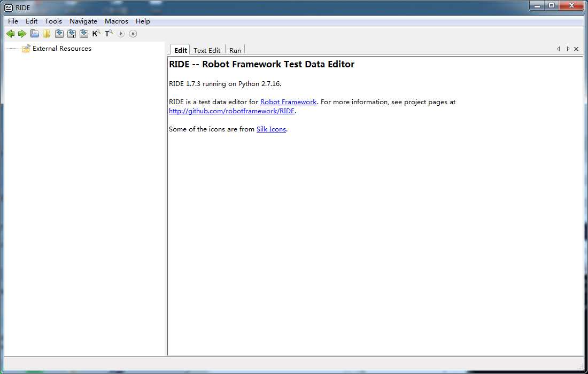Click the round Run play toolbar button
588x374 pixels.
point(121,34)
